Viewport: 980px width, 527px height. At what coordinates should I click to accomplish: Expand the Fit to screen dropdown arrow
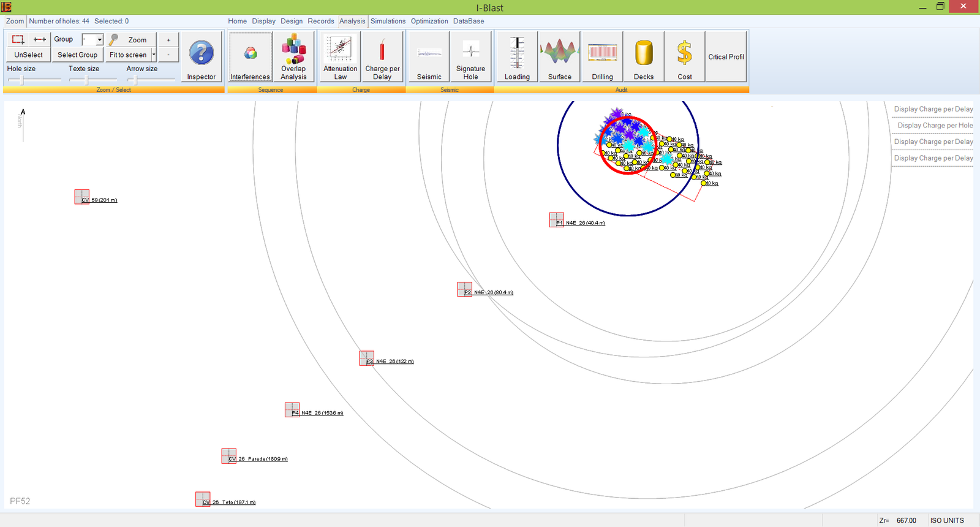pos(154,55)
